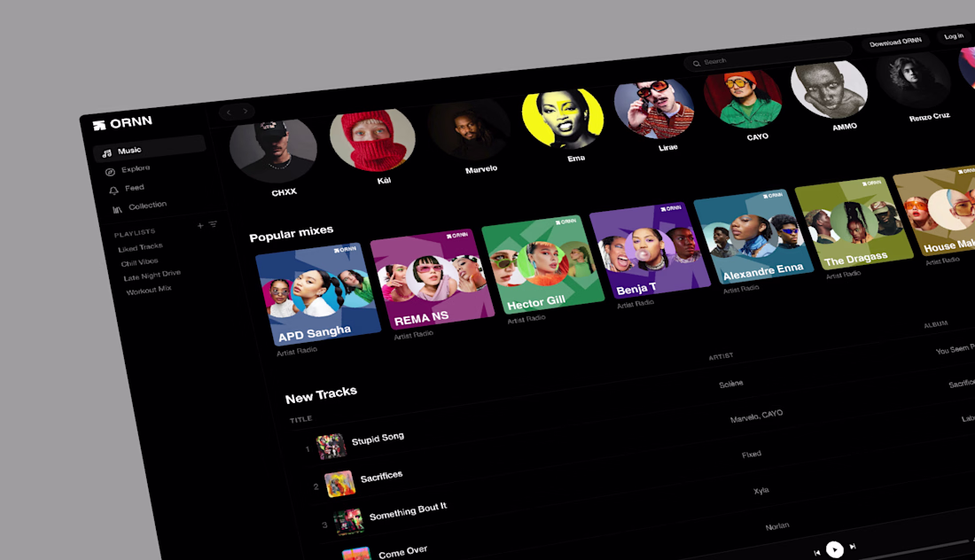Click the Collection library icon

coord(117,209)
